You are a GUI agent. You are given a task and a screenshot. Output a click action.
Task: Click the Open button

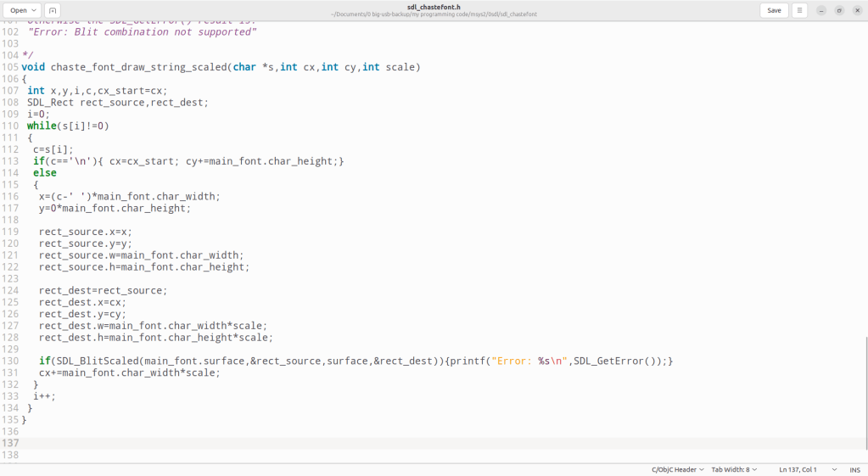(x=18, y=10)
